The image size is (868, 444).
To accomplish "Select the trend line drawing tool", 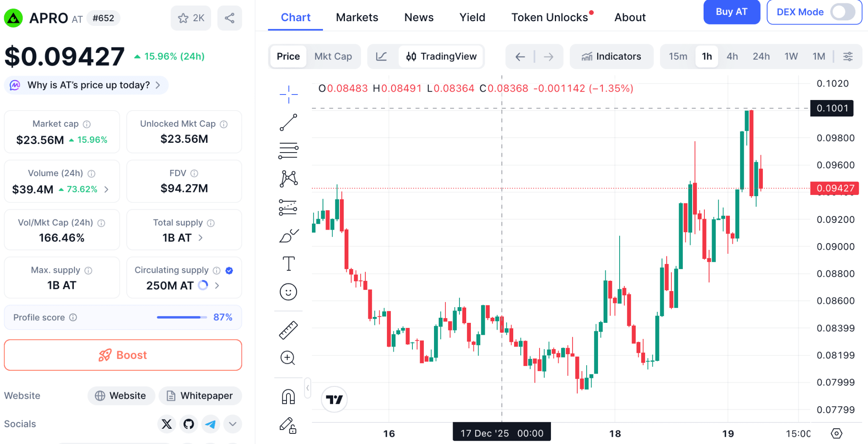I will (288, 122).
